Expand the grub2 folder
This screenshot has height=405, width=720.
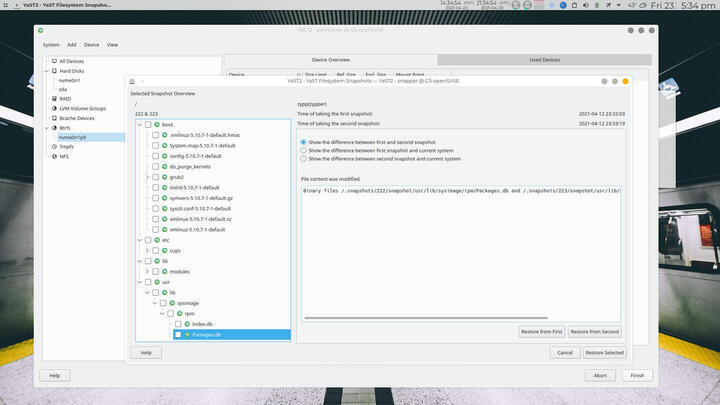point(147,177)
